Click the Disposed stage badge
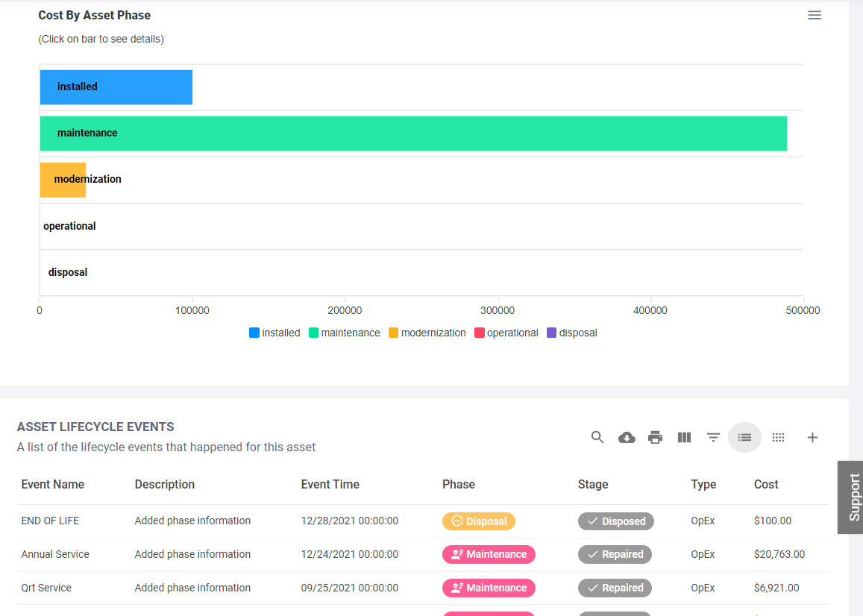863x616 pixels. point(615,521)
